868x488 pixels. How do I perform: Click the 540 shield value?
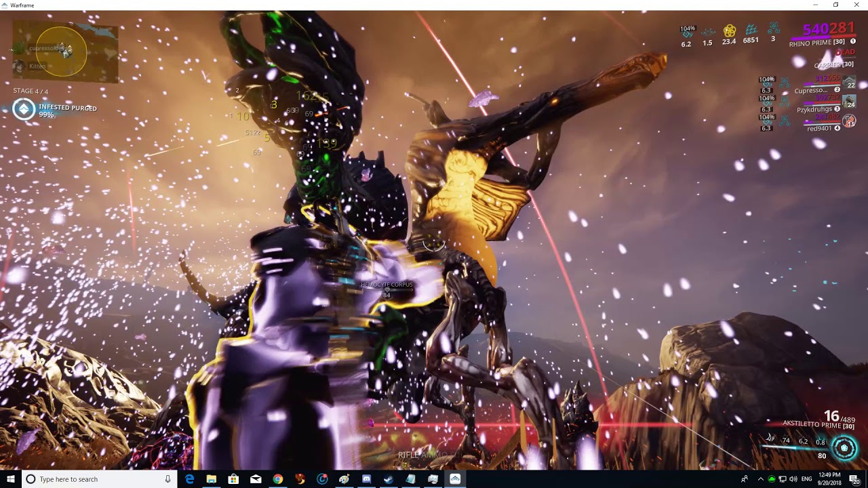click(816, 28)
